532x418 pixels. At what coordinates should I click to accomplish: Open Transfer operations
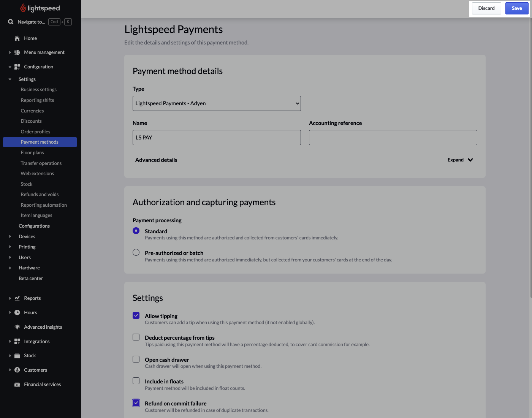[x=41, y=163]
